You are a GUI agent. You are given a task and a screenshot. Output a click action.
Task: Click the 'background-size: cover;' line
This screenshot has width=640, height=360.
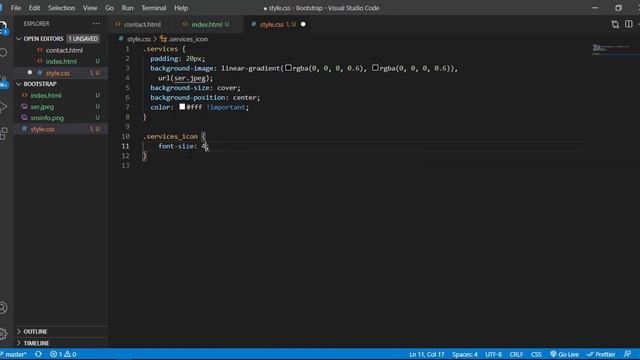(x=196, y=88)
